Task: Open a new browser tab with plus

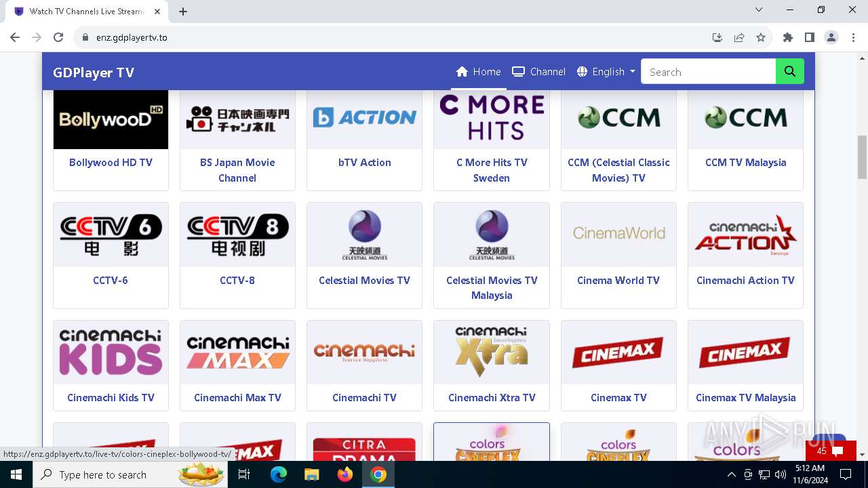Action: point(183,11)
